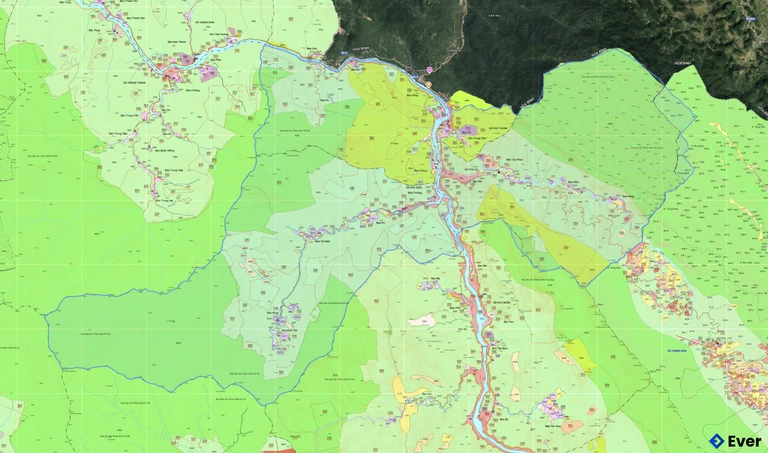
Task: Select the pale white parcel left of river
Action: [x=423, y=321]
